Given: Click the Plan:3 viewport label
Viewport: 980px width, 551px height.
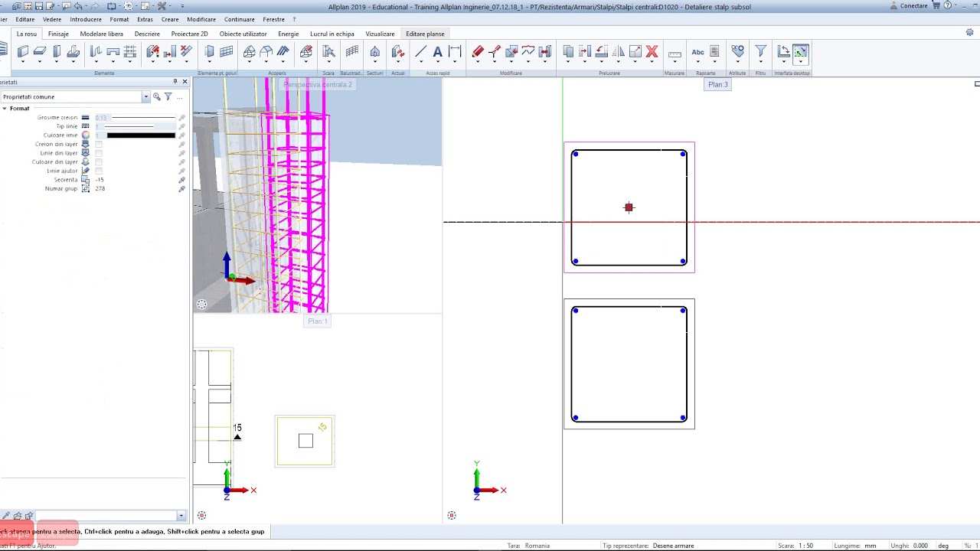Looking at the screenshot, I should point(718,84).
